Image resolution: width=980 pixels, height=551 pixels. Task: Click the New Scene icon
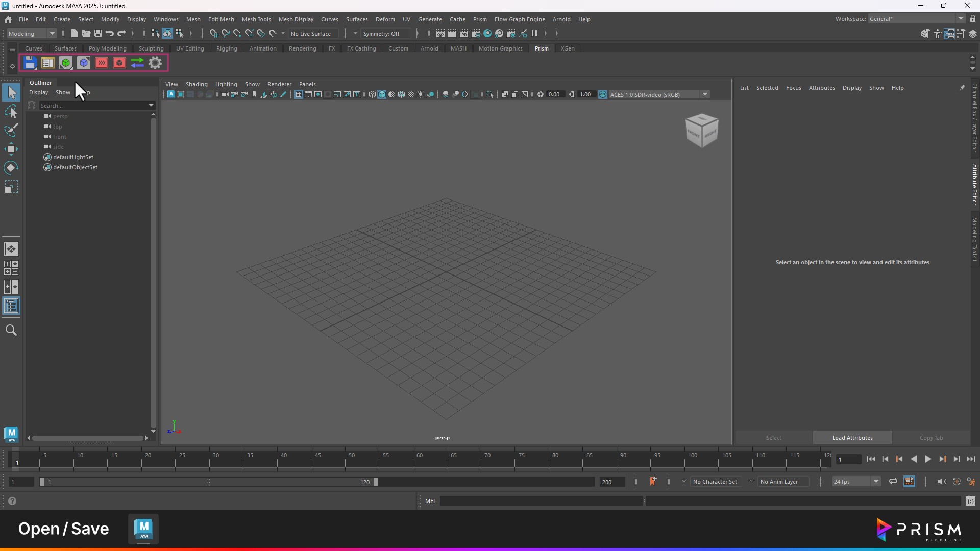(75, 34)
